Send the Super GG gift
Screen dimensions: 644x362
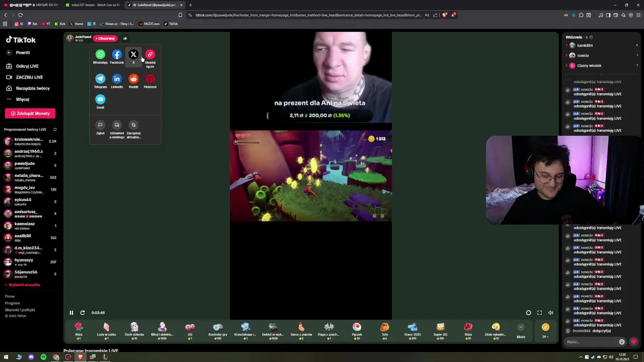pos(440,331)
